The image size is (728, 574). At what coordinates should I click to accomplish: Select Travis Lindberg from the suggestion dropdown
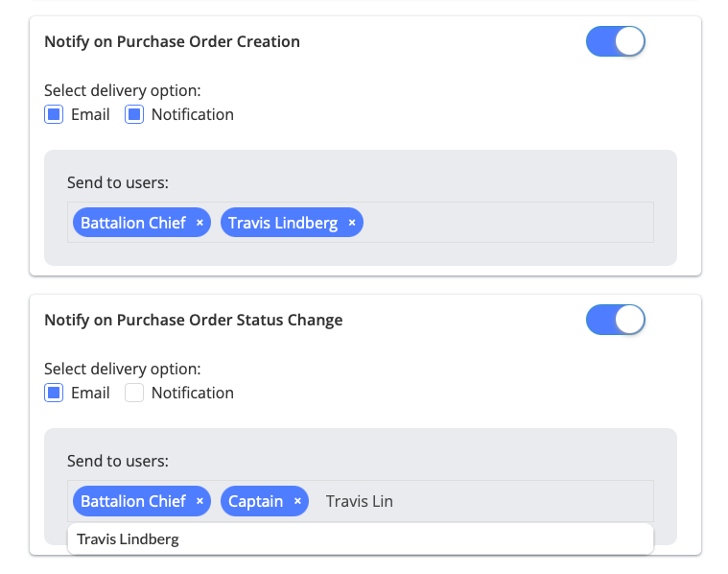point(129,539)
